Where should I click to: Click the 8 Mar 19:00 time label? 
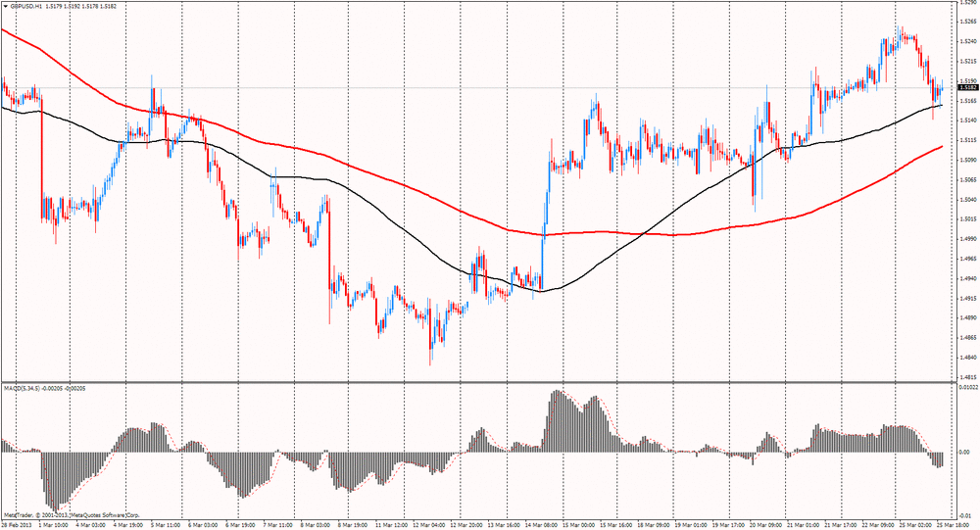coord(353,525)
